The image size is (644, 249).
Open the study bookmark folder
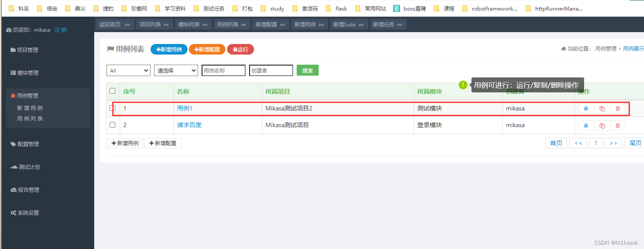pyautogui.click(x=272, y=8)
